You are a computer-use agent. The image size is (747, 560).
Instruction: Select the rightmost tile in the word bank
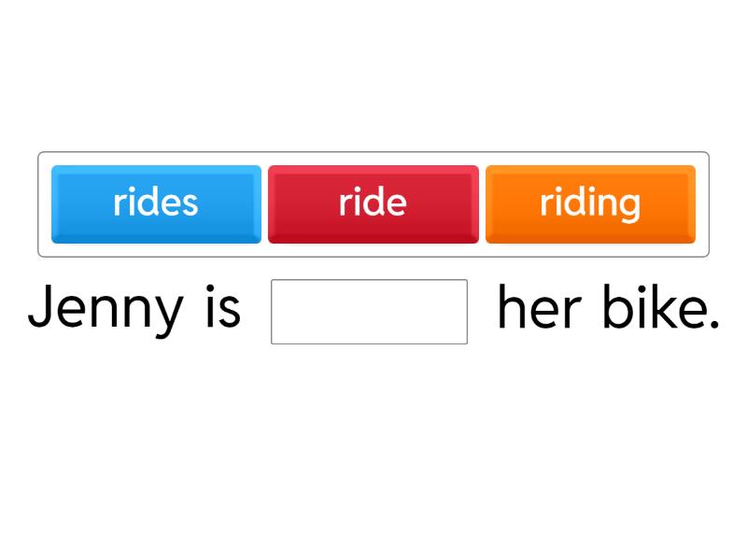(x=590, y=203)
